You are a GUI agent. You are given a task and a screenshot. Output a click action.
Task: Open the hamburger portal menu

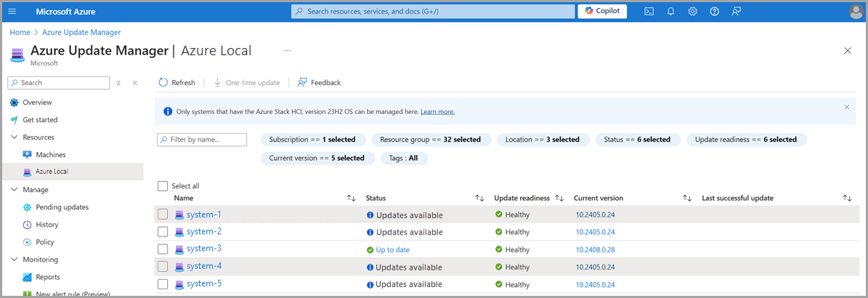[12, 12]
